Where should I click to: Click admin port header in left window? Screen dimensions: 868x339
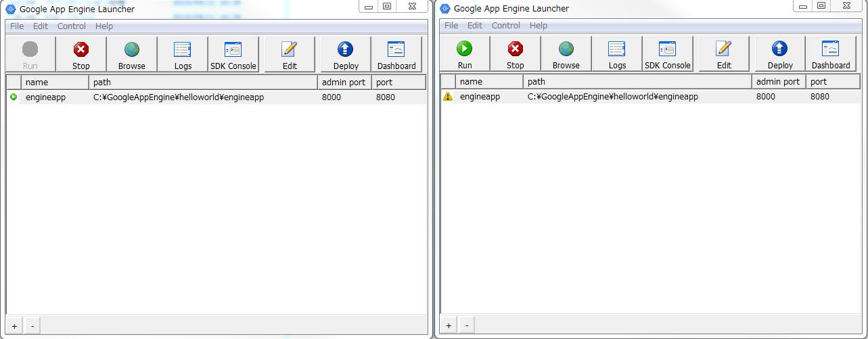pyautogui.click(x=344, y=83)
